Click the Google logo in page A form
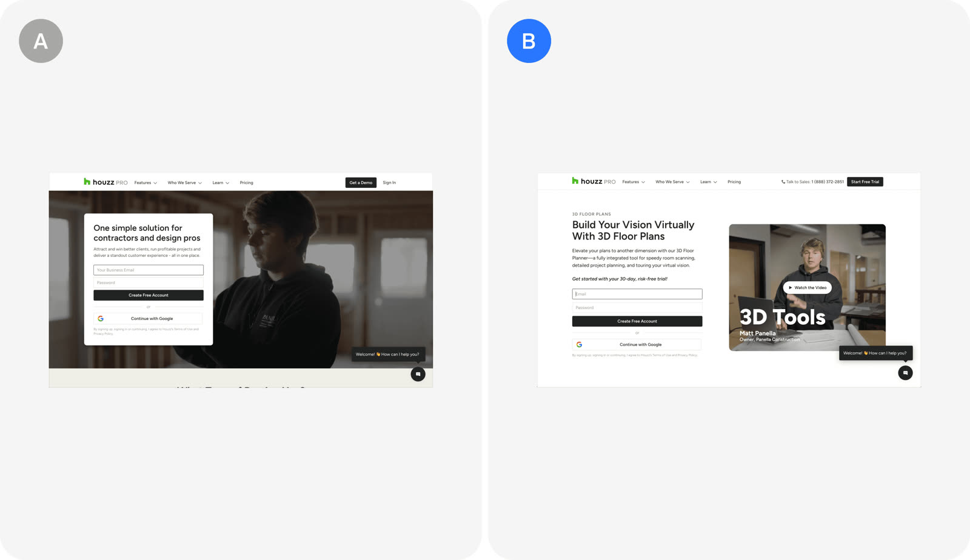970x560 pixels. click(101, 318)
